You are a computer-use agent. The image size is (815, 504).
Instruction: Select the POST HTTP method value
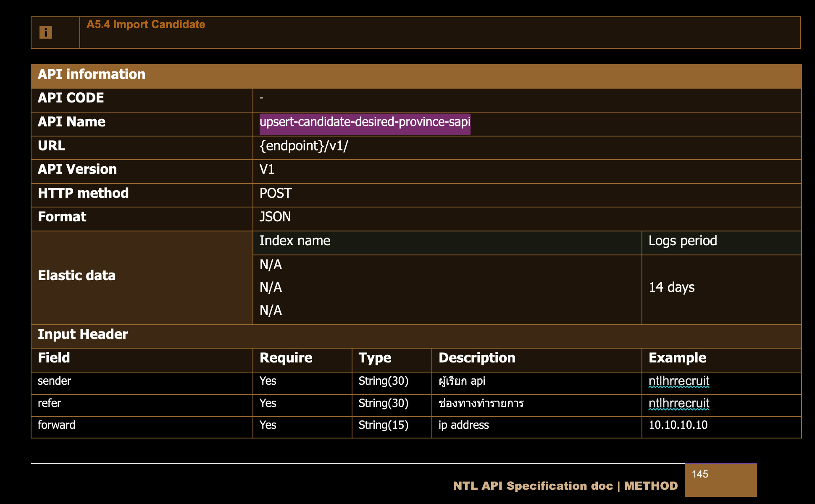[x=275, y=194]
